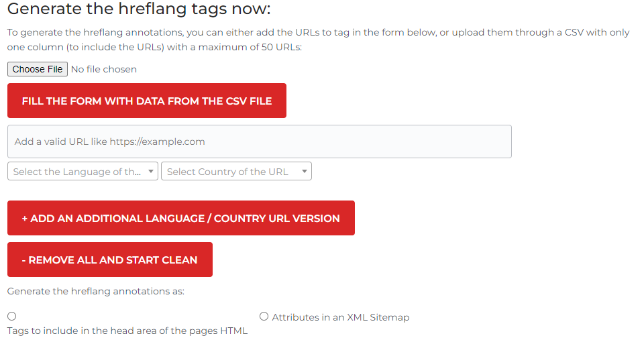Viewport: 644px width, 340px height.
Task: Click the arrow on the Language dropdown
Action: 152,172
